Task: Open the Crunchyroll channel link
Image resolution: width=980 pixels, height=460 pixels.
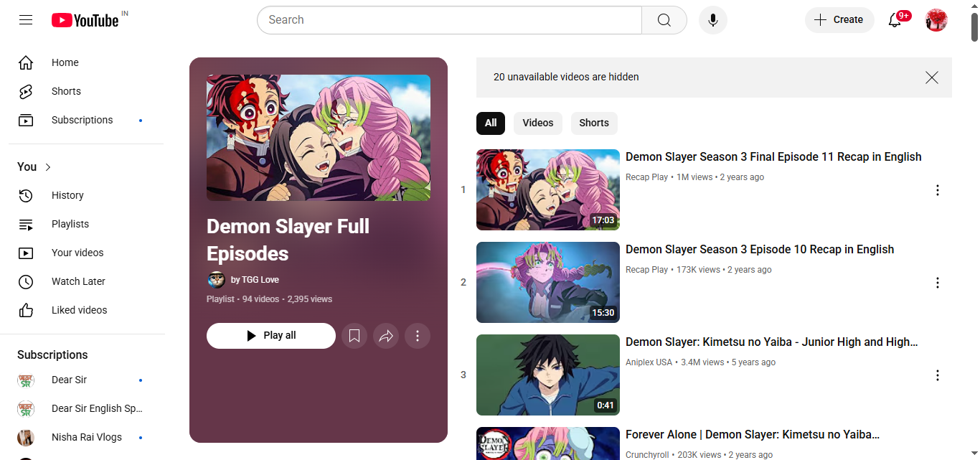Action: (647, 455)
